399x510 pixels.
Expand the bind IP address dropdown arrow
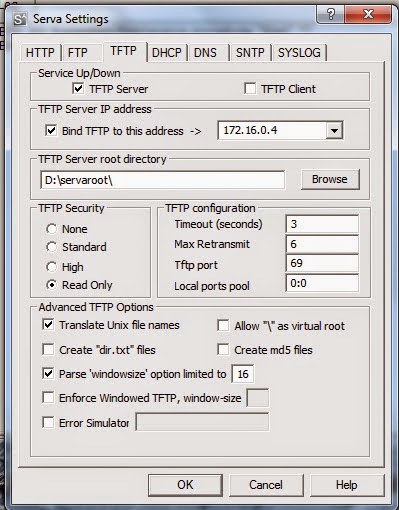tap(334, 130)
